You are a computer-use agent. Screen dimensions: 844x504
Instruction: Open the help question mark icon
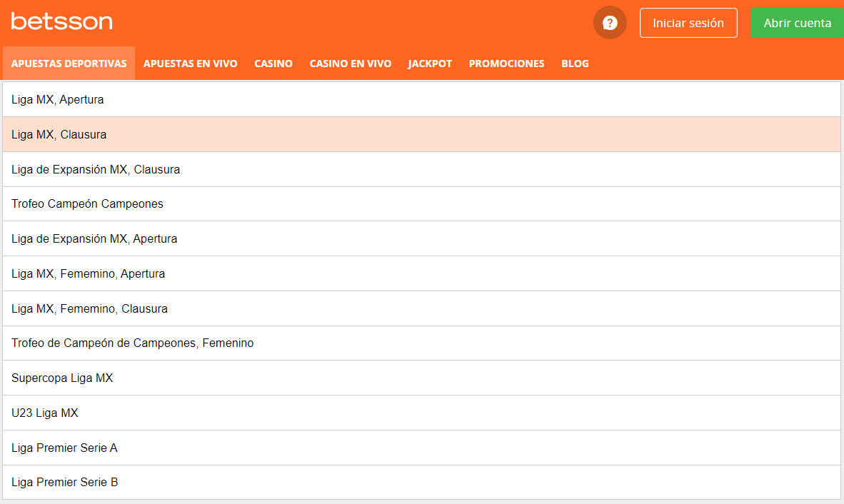click(610, 23)
